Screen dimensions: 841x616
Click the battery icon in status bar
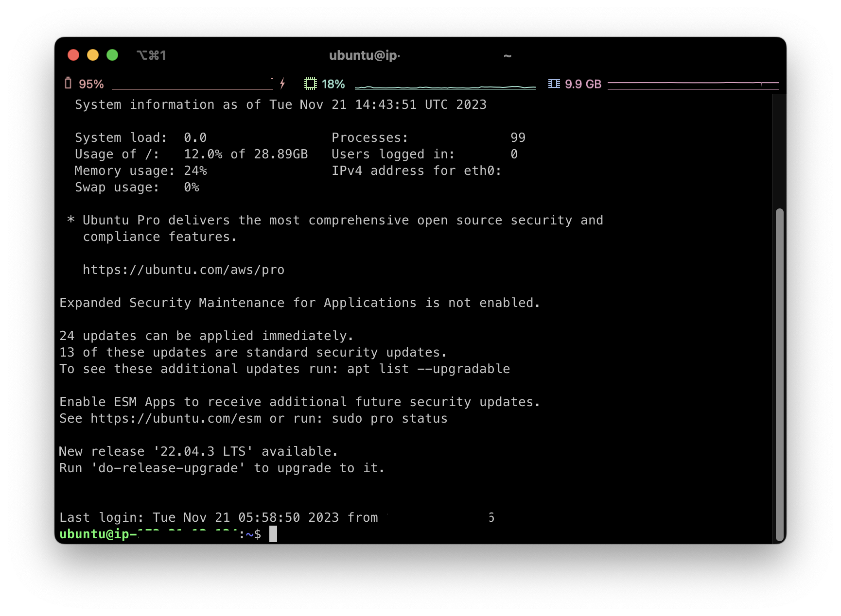tap(68, 84)
